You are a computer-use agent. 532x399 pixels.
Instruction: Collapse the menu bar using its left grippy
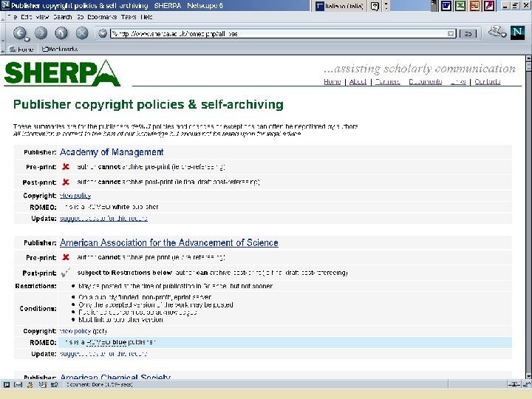(x=2, y=17)
